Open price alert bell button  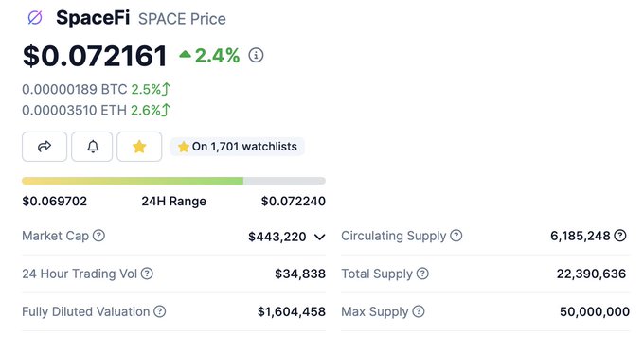(x=92, y=147)
